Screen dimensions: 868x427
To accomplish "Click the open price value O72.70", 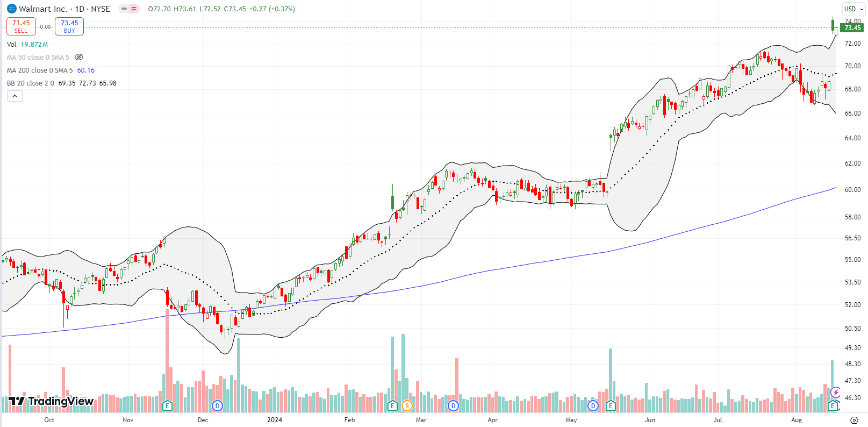I will point(160,9).
